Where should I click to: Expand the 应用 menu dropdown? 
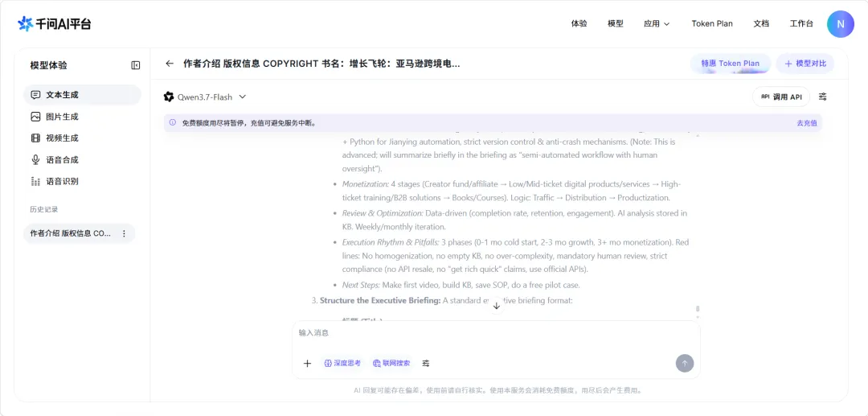point(657,24)
